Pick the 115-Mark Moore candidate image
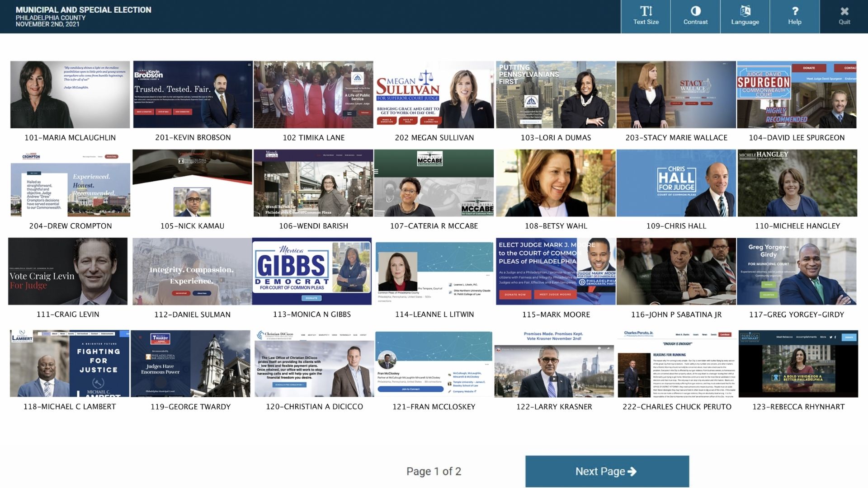The height and width of the screenshot is (488, 868). pyautogui.click(x=556, y=271)
